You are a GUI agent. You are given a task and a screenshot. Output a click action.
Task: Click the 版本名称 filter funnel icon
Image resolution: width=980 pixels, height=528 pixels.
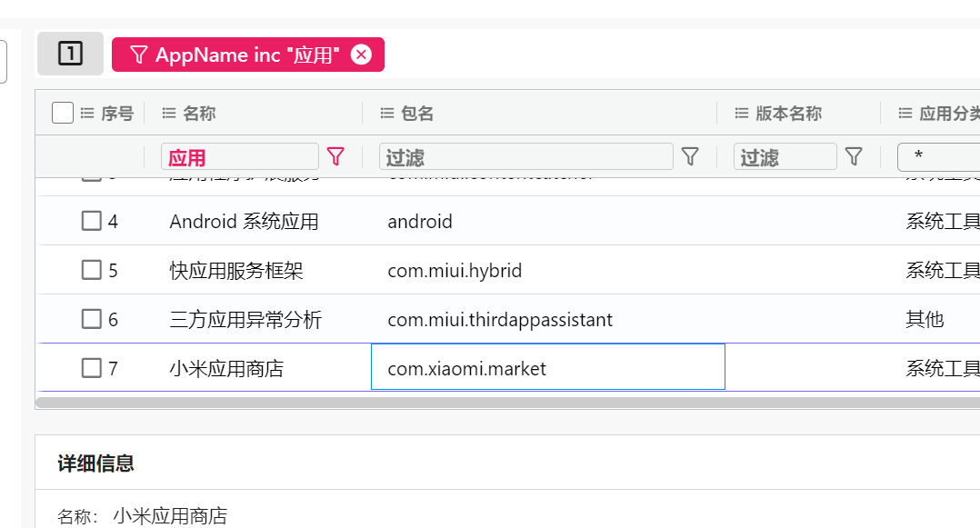854,156
